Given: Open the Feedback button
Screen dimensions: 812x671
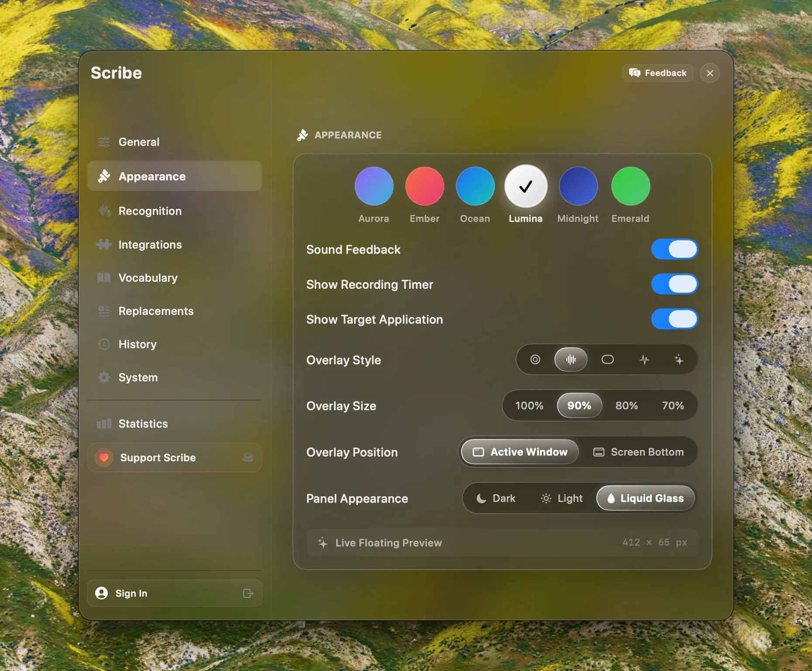Looking at the screenshot, I should click(x=658, y=73).
